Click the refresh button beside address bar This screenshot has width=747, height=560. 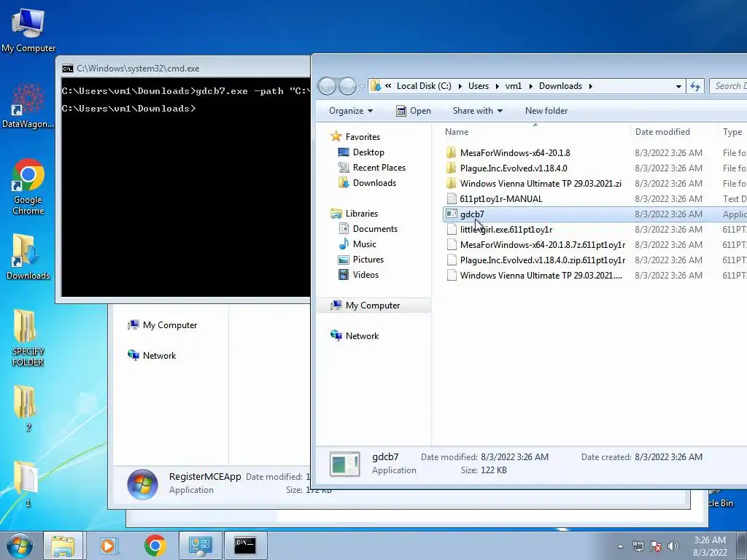695,86
